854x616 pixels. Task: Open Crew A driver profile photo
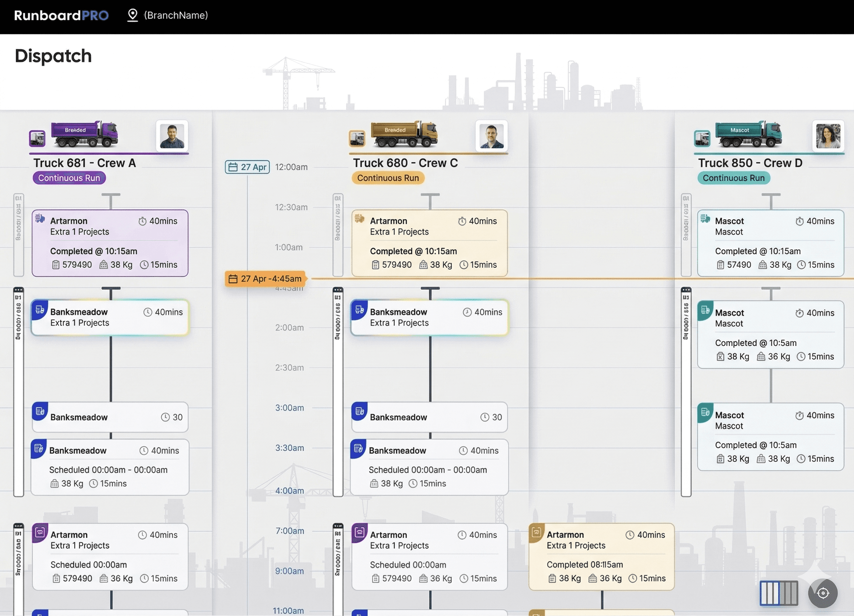click(172, 136)
